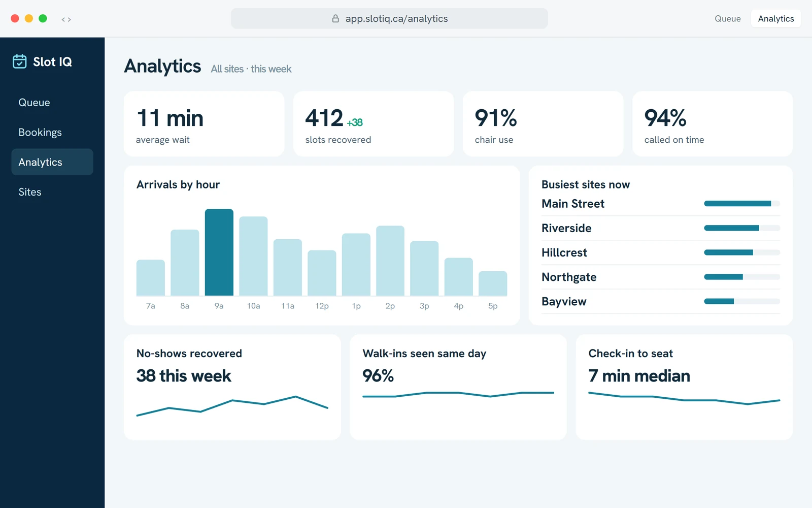Click the 'Riverside' site name
The height and width of the screenshot is (508, 812).
click(566, 228)
